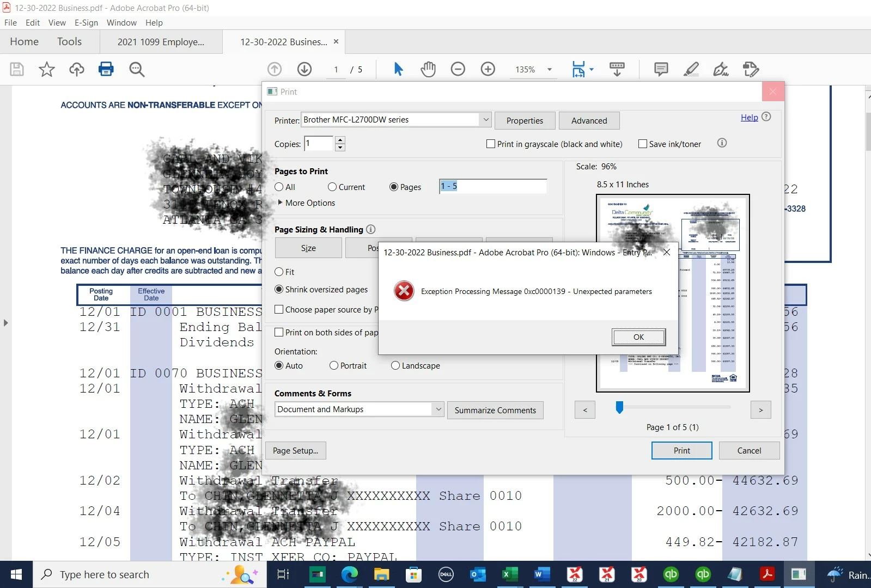Screen dimensions: 871x588
Task: Select the Pages range radio button
Action: [x=394, y=187]
